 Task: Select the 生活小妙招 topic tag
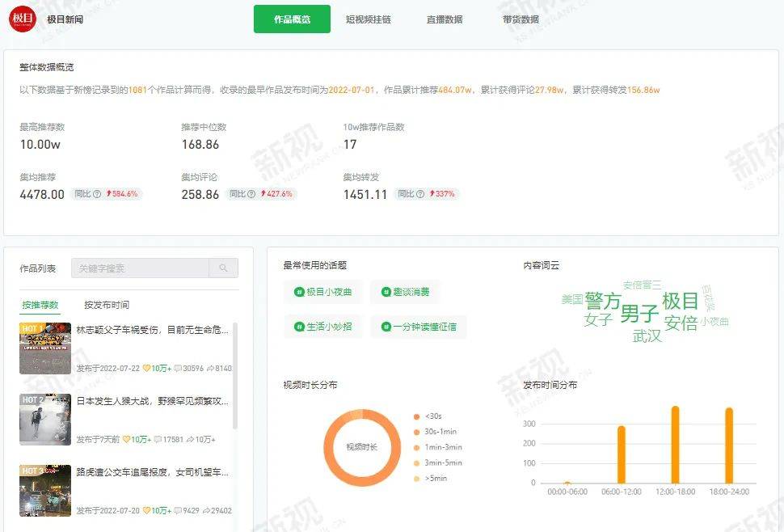click(323, 327)
